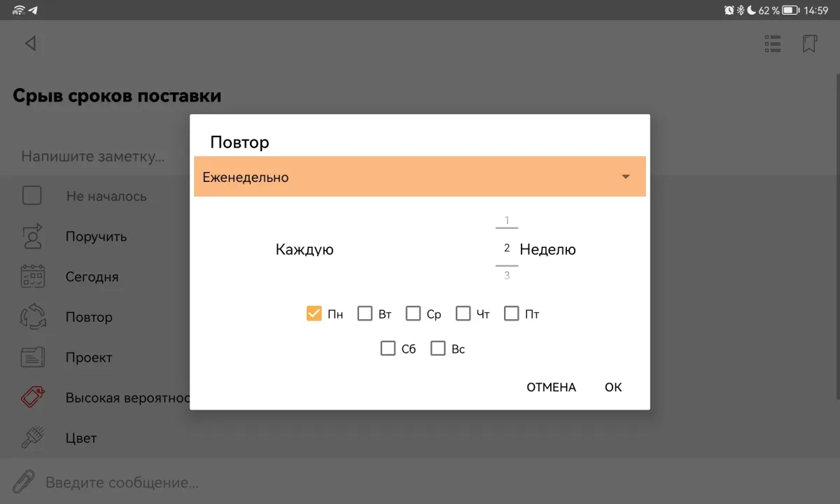Select value 3 in week picker
This screenshot has height=504, width=840.
(507, 276)
